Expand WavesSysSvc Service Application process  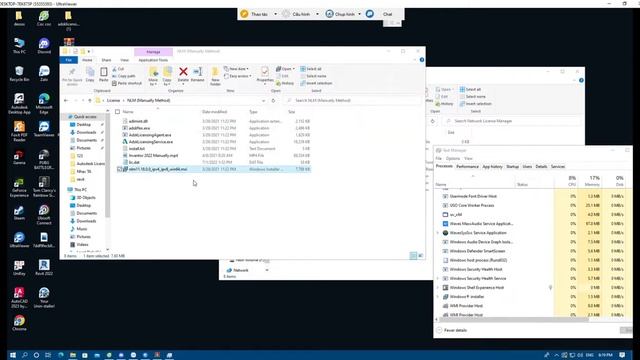[x=438, y=233]
